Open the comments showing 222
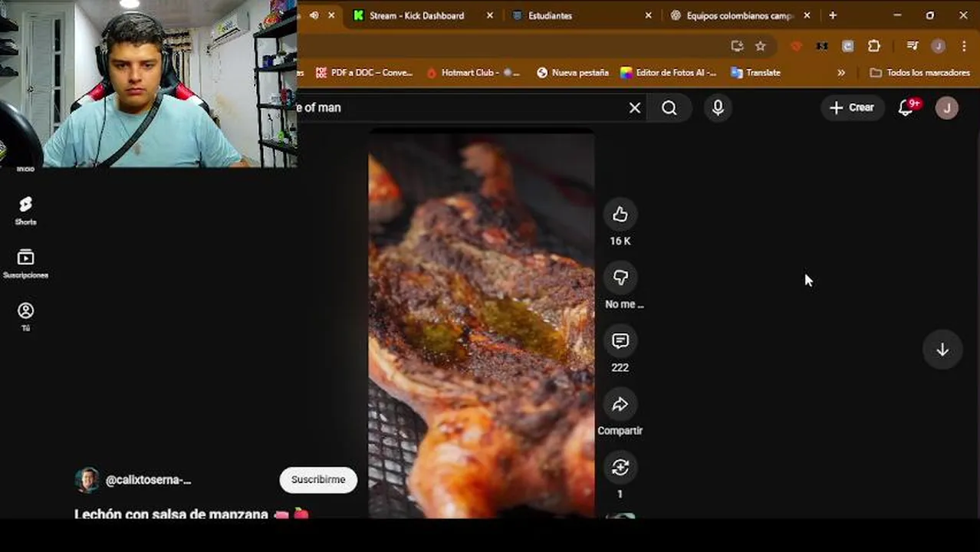 [620, 341]
